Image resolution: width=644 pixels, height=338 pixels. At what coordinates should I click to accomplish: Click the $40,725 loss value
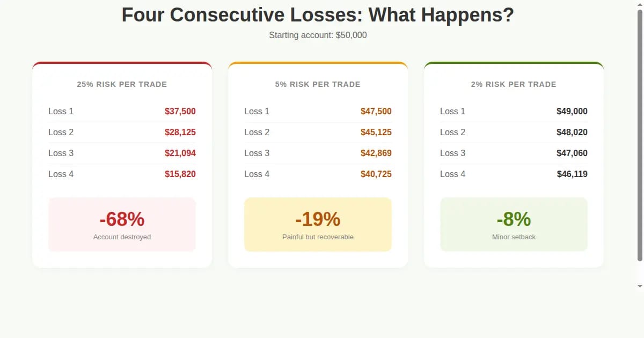pos(376,174)
